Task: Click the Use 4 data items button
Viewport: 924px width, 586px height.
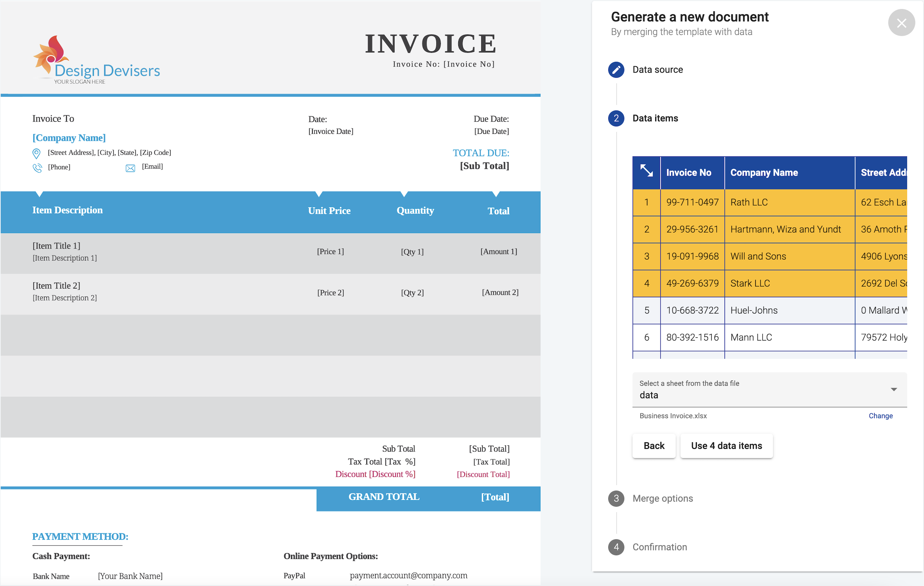Action: [726, 446]
